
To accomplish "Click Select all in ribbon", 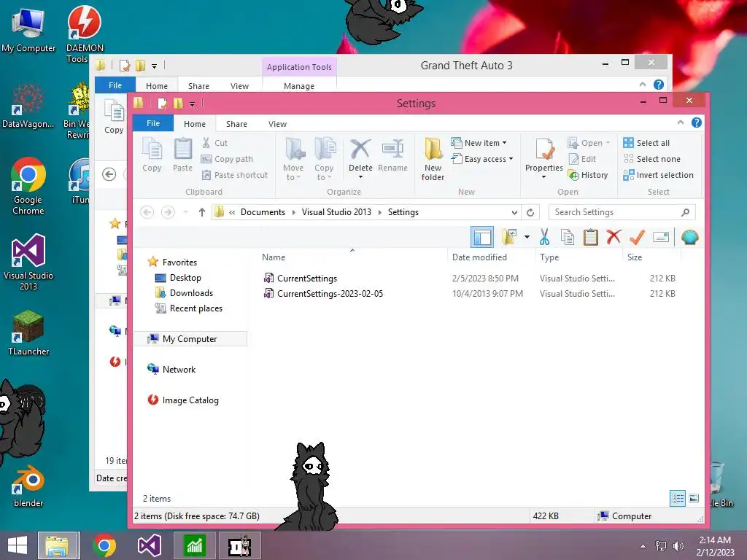I will point(646,143).
